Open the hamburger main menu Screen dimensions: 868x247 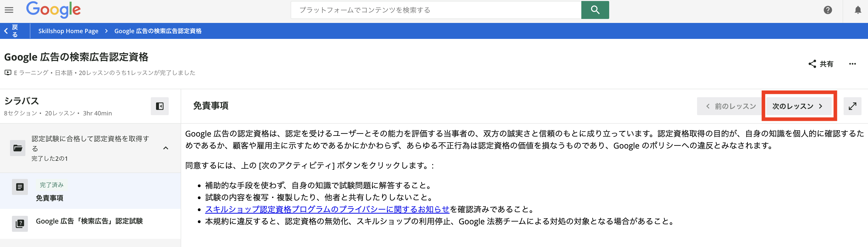pos(9,10)
